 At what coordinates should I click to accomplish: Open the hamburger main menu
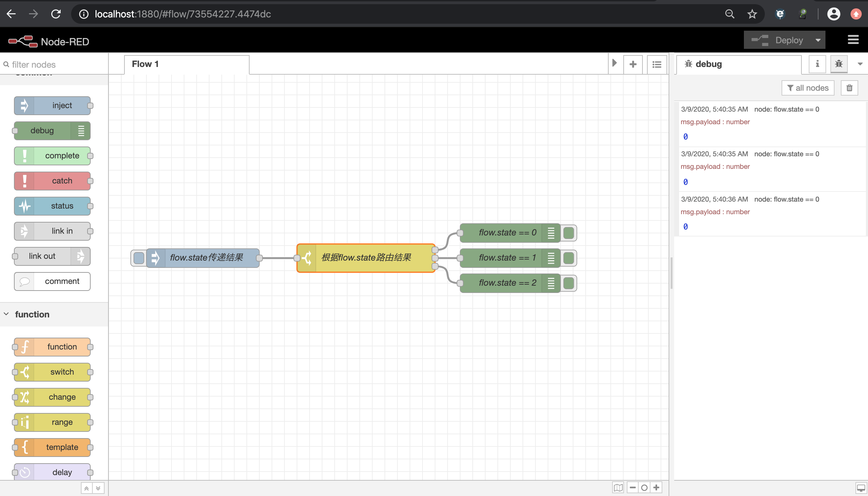point(853,40)
